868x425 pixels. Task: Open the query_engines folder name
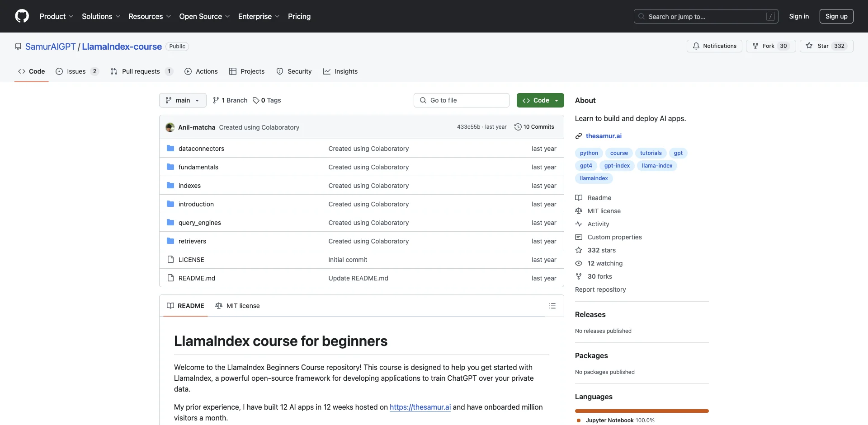pyautogui.click(x=200, y=223)
